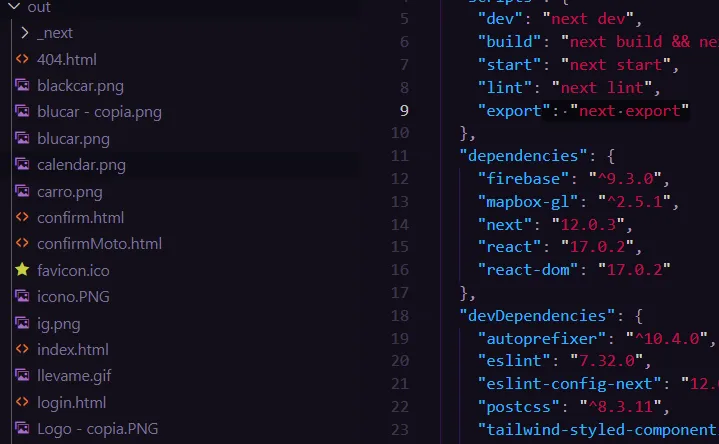Select the llevame.gif file
Screen dimensions: 719x444
click(74, 376)
